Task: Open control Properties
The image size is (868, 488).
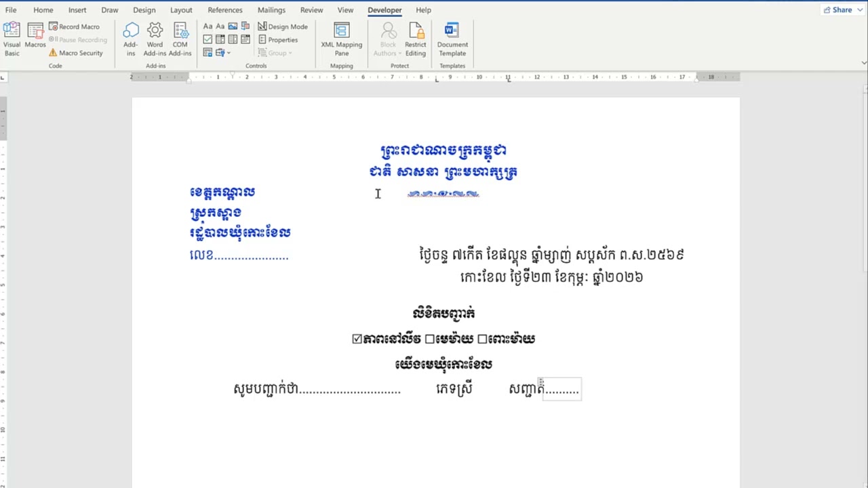Action: [278, 39]
